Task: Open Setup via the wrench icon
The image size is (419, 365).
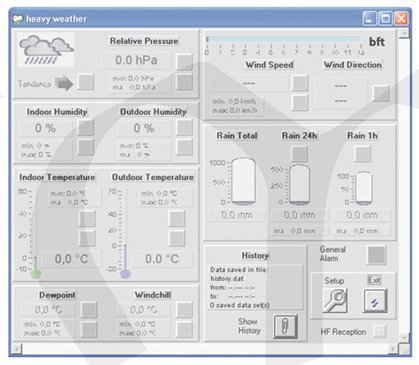Action: point(335,301)
